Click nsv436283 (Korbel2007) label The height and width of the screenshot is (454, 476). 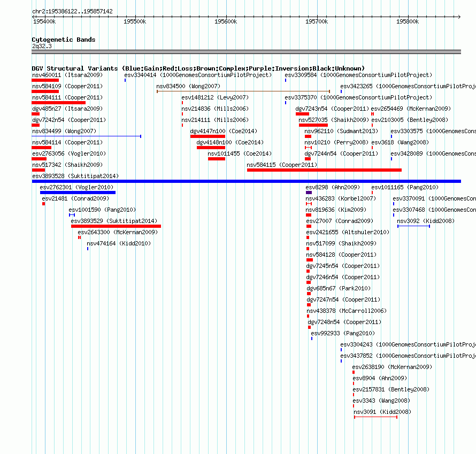pos(341,198)
